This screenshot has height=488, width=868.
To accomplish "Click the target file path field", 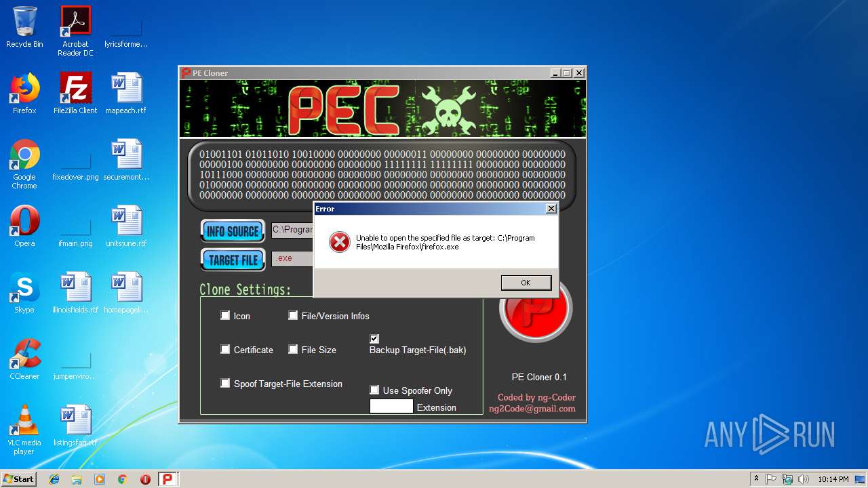I will [x=292, y=258].
